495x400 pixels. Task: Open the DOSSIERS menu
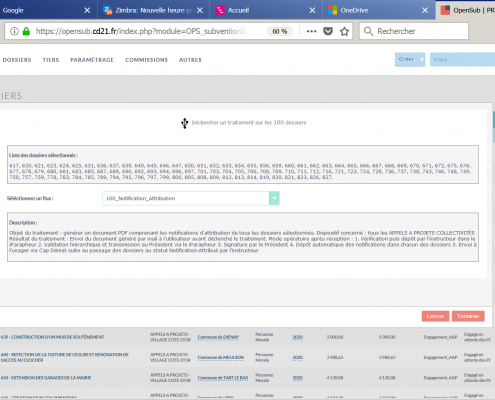[17, 60]
